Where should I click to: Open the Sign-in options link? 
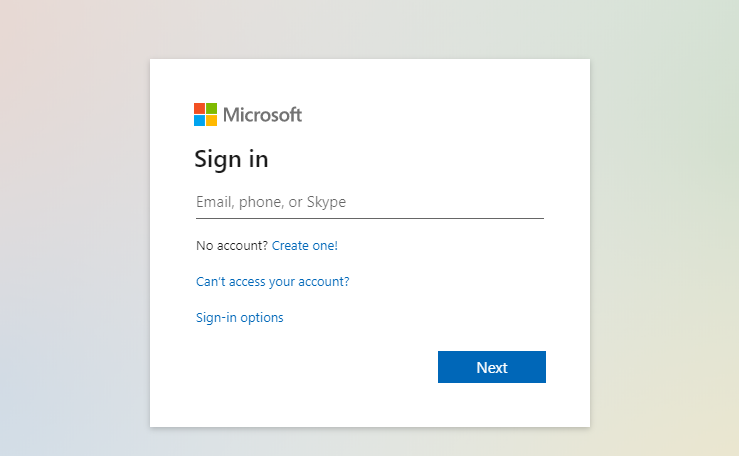click(240, 318)
